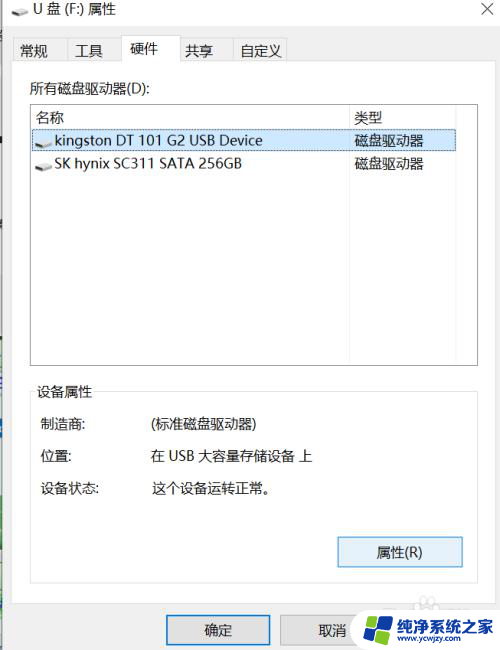Confirm with the 确定 button
Viewport: 500px width, 650px height.
click(218, 630)
